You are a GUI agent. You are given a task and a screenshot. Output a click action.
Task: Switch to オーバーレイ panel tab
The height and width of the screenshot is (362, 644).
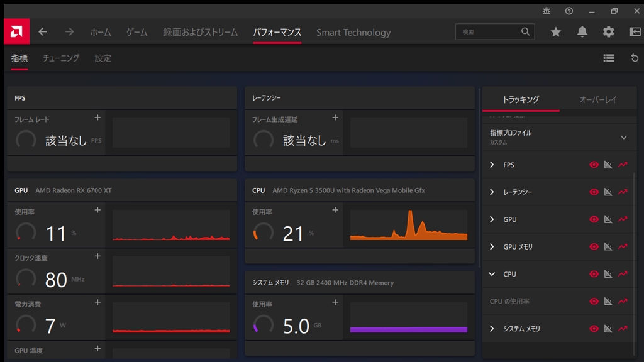coord(598,99)
